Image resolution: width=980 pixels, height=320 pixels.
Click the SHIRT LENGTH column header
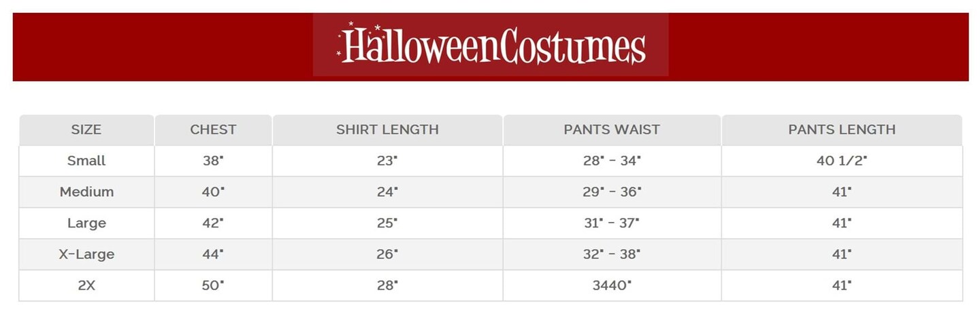pos(387,129)
